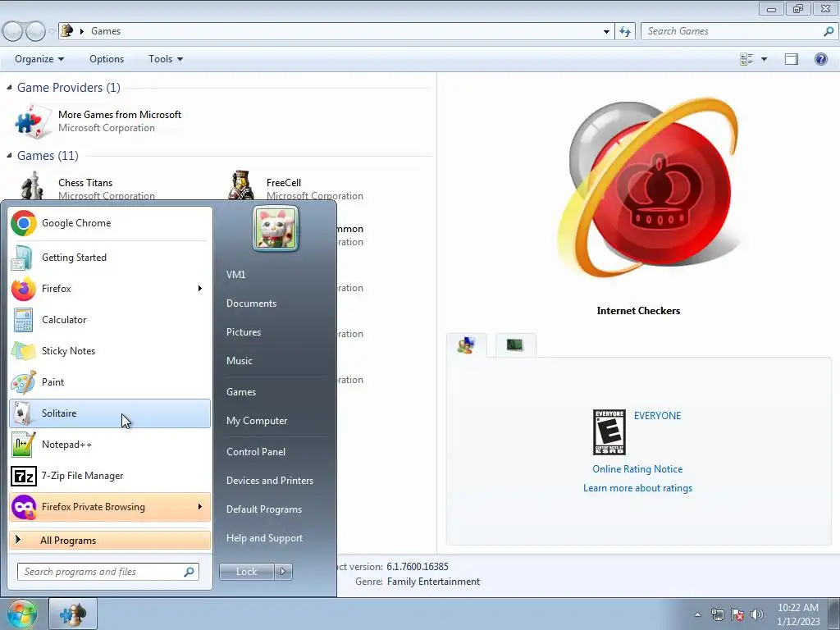This screenshot has height=630, width=840.
Task: Open Games from Start menu
Action: 241,391
